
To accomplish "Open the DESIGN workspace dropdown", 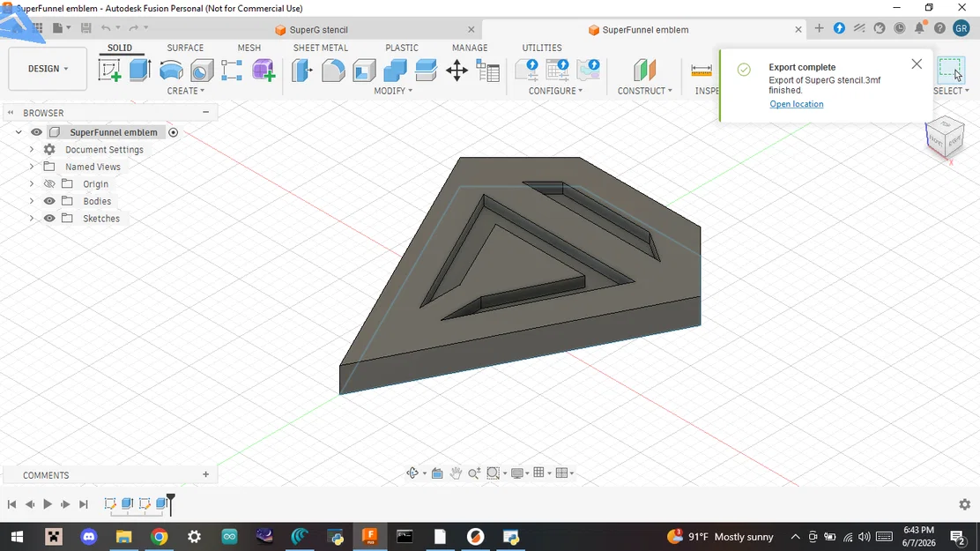I will coord(48,69).
